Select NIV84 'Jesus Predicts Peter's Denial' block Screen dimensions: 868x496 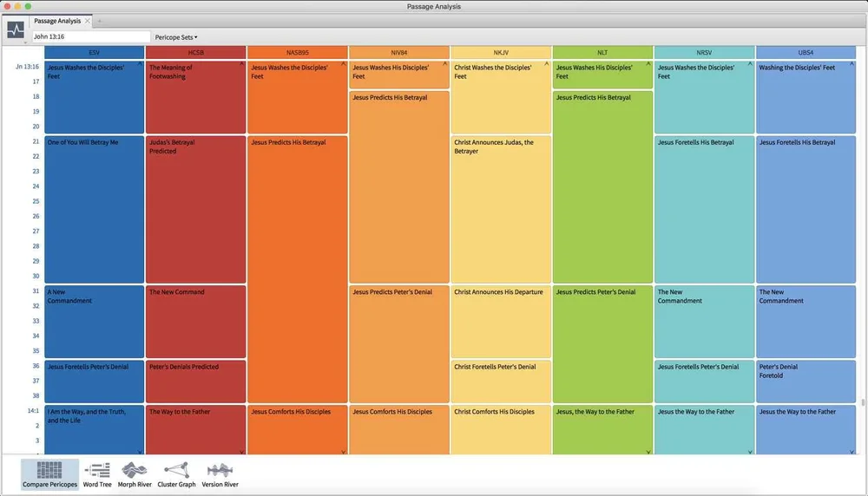pos(399,344)
